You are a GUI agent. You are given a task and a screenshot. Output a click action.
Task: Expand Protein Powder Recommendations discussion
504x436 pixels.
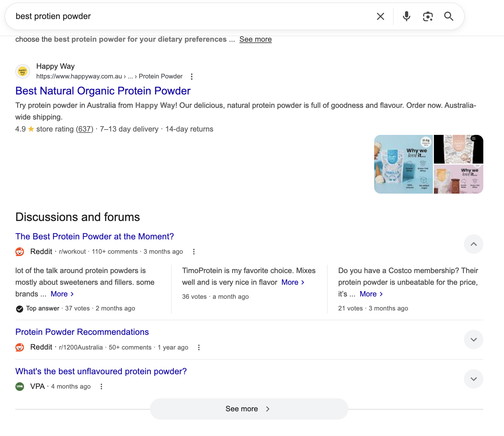tap(473, 340)
